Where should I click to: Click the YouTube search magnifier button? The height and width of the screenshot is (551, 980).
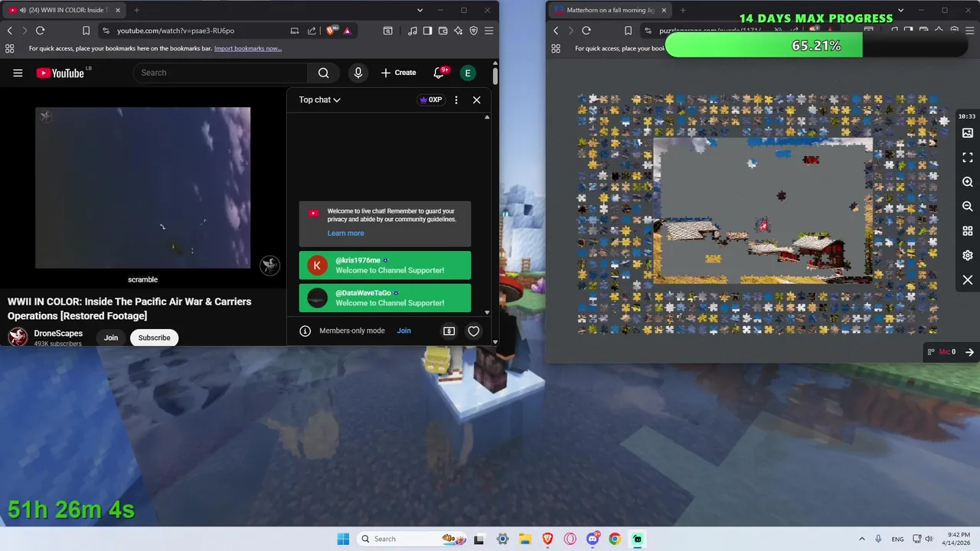coord(323,73)
